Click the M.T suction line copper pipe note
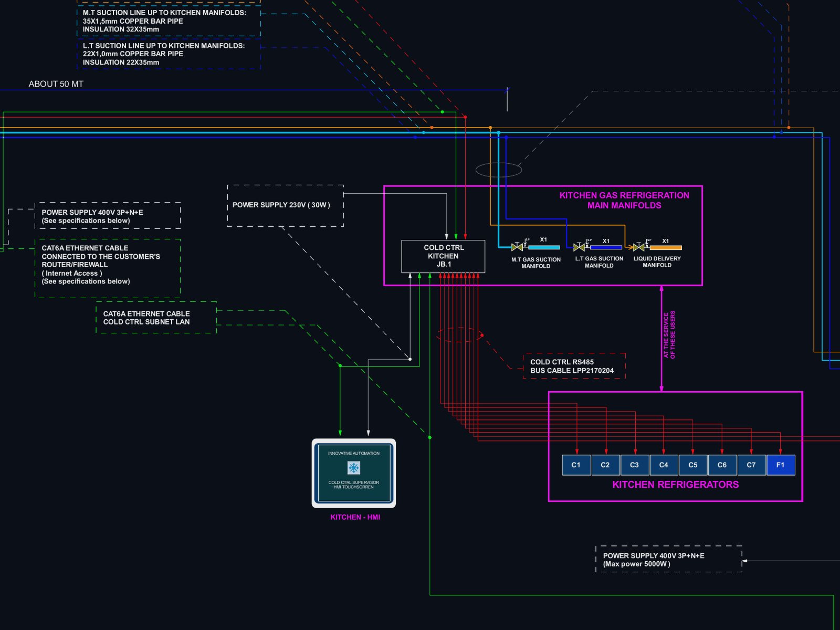This screenshot has width=840, height=630. pos(169,21)
